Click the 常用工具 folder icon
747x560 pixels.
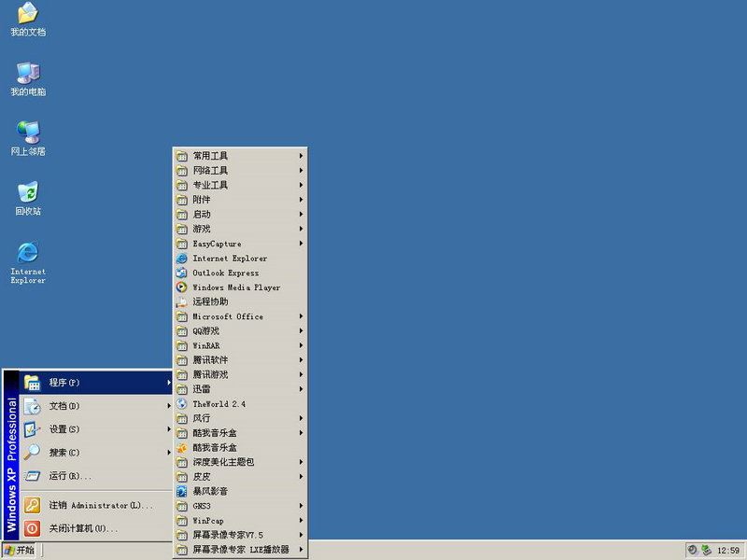tap(181, 156)
